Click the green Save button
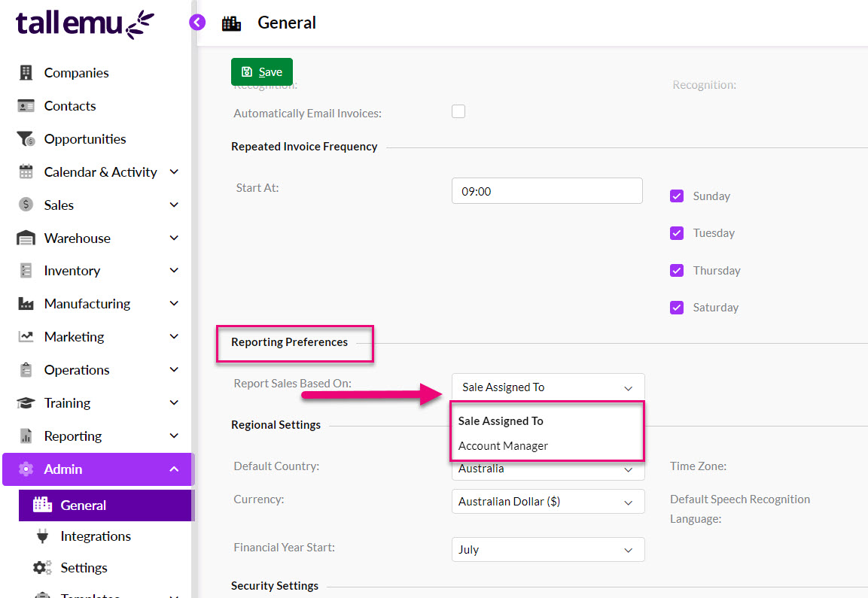868x598 pixels. pyautogui.click(x=261, y=72)
